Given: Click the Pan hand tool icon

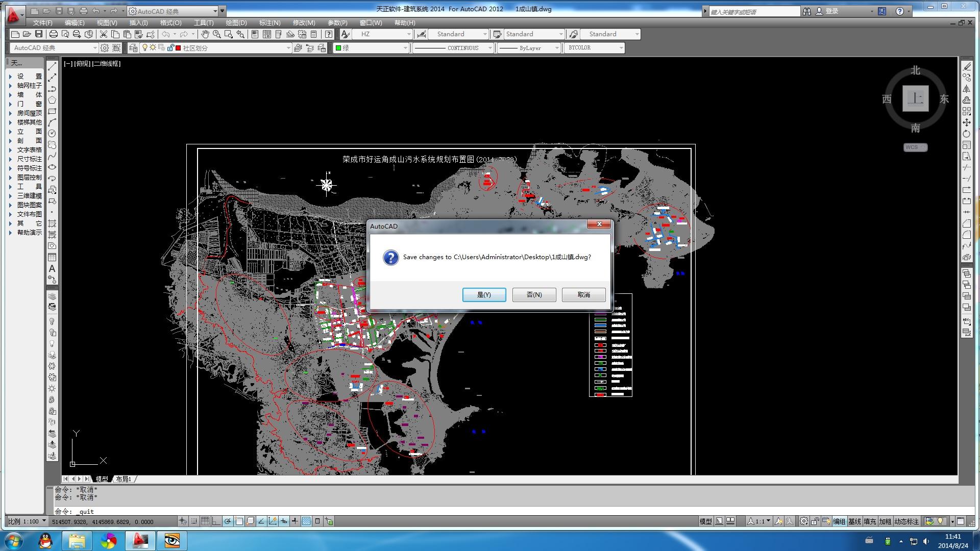Looking at the screenshot, I should (205, 34).
